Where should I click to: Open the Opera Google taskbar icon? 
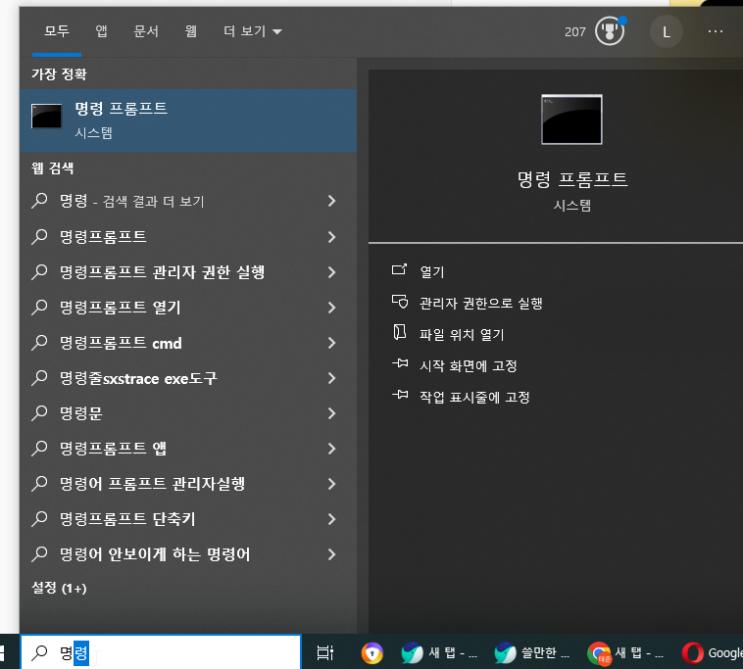[711, 653]
